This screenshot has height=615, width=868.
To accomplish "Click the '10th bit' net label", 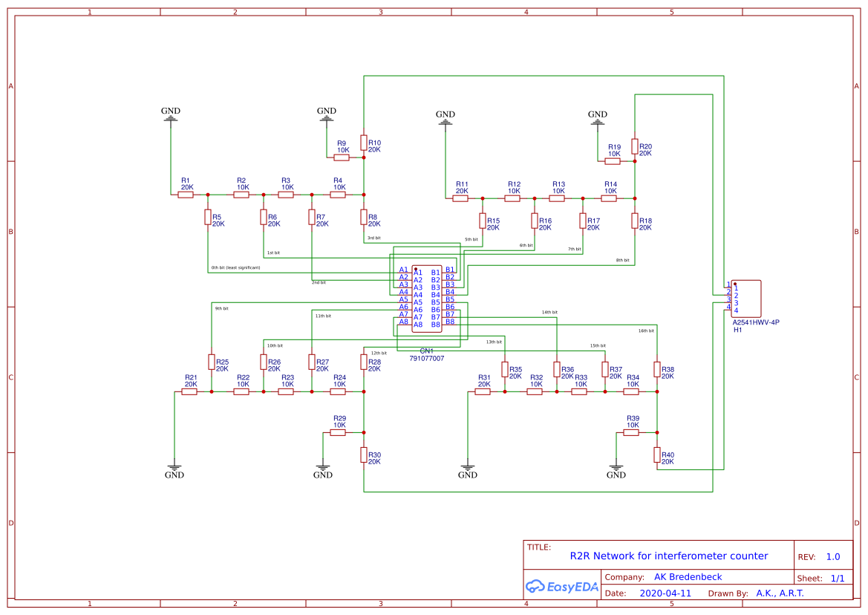I will click(x=275, y=345).
